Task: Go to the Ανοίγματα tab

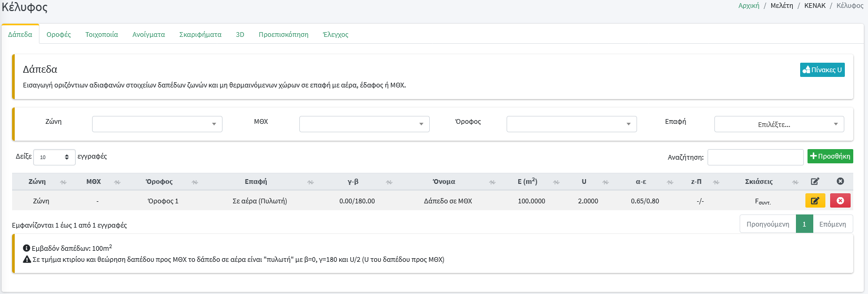Action: tap(148, 35)
